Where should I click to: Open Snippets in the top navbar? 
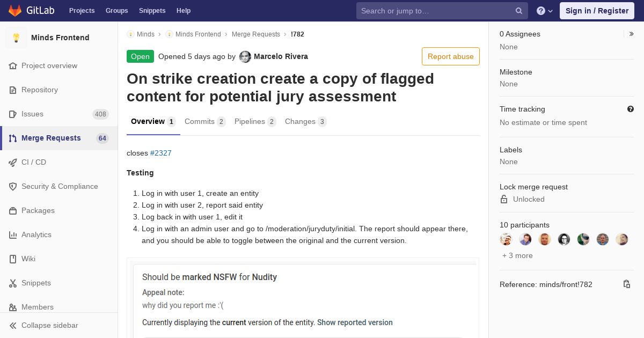[152, 11]
